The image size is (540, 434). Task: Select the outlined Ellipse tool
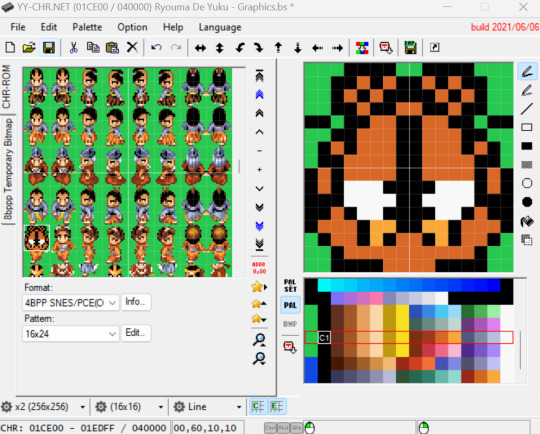[527, 183]
